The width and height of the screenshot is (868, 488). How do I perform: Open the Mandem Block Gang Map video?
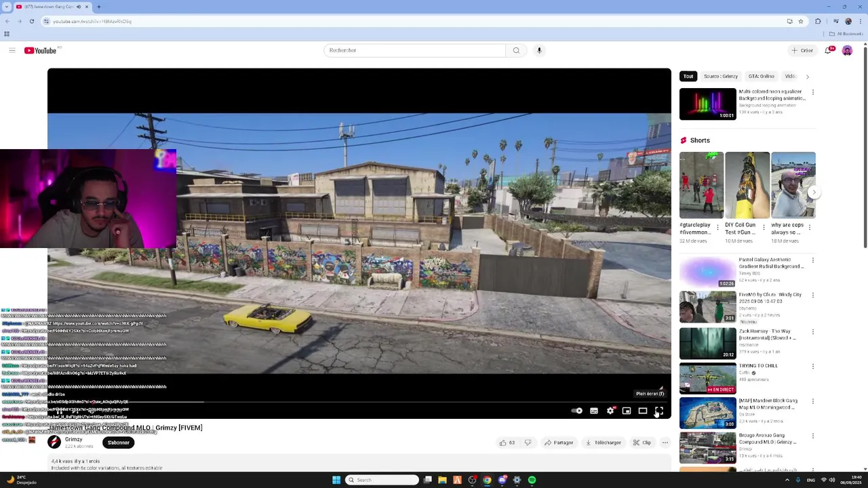(707, 413)
